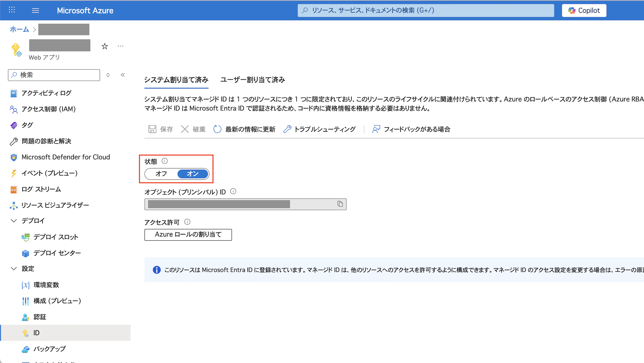Collapse the デプロイ section

click(14, 221)
